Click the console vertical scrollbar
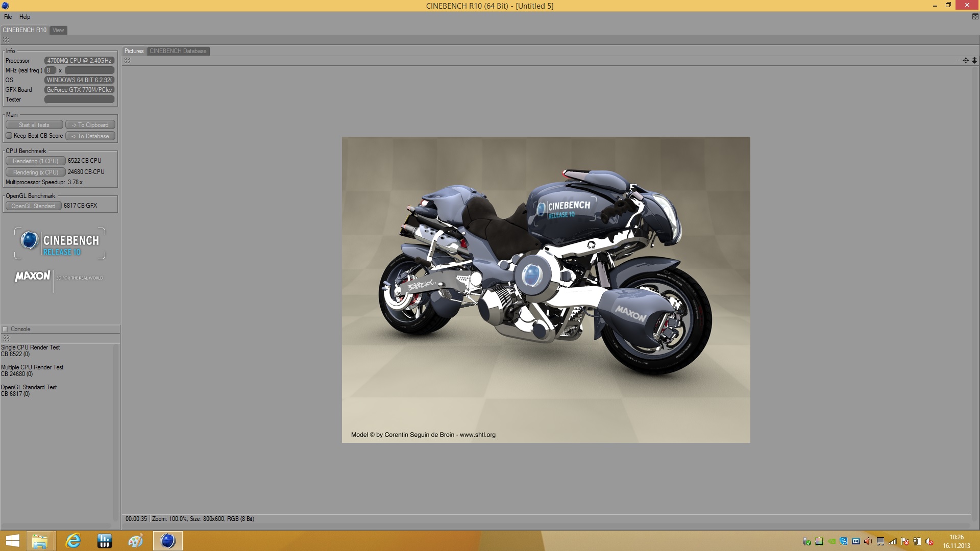Viewport: 980px width, 551px height. point(116,433)
